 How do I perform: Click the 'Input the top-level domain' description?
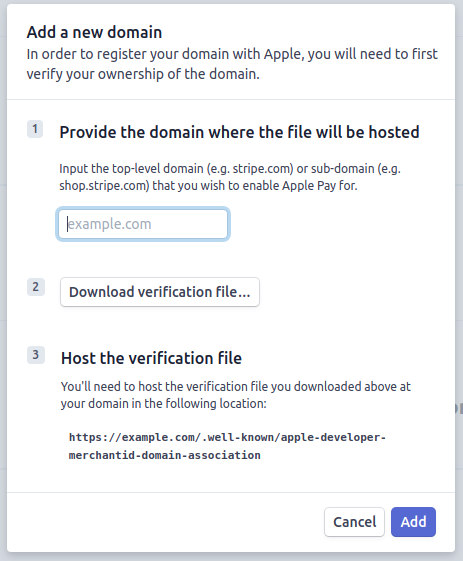[x=230, y=177]
